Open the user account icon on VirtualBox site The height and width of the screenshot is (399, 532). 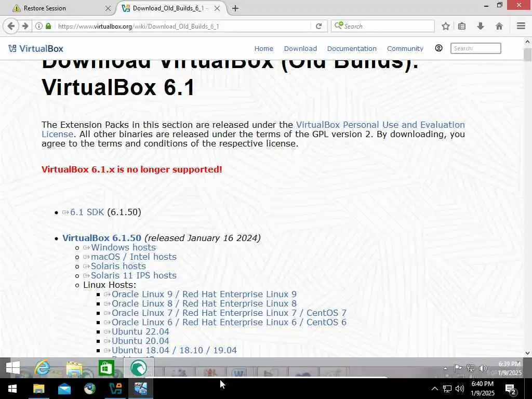pyautogui.click(x=438, y=48)
